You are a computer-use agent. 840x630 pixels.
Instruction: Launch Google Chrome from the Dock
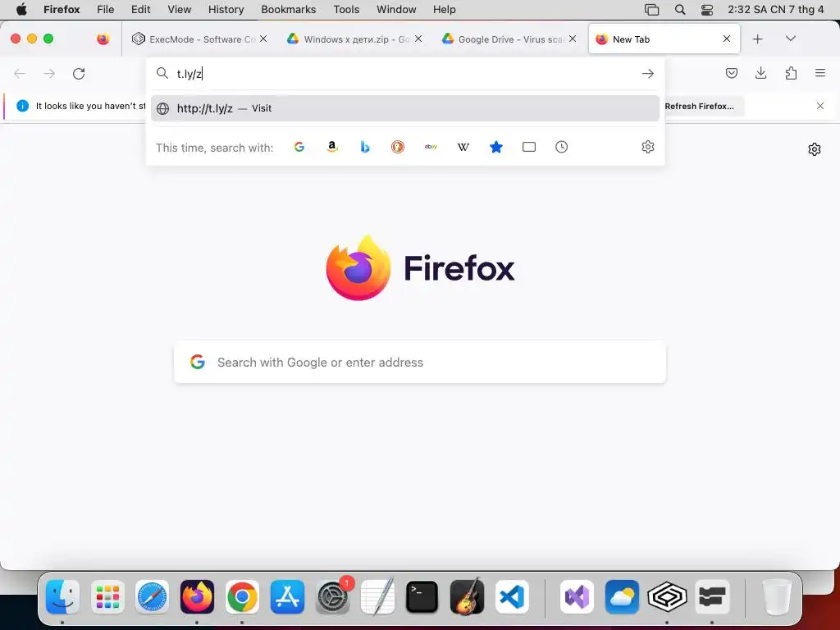pyautogui.click(x=242, y=597)
